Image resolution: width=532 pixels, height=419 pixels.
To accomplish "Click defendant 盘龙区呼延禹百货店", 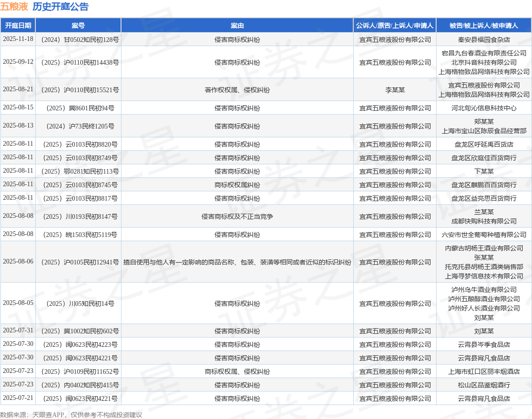I will (x=484, y=144).
